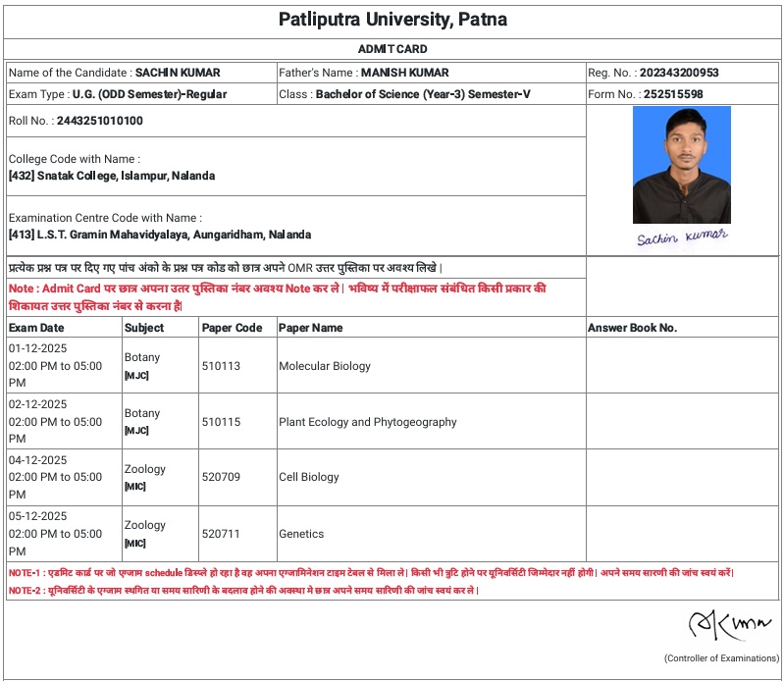Click the red NOTE-1 text line
This screenshot has width=784, height=682.
coord(371,573)
